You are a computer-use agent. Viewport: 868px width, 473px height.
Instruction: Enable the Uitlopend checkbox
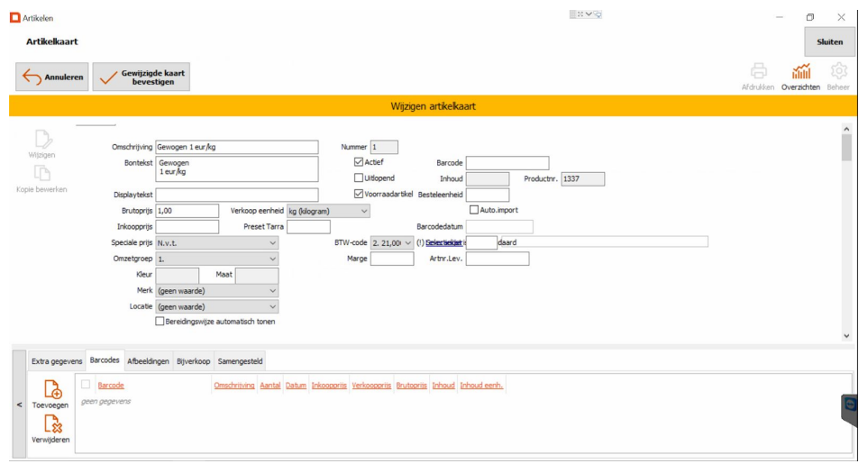[x=358, y=178]
